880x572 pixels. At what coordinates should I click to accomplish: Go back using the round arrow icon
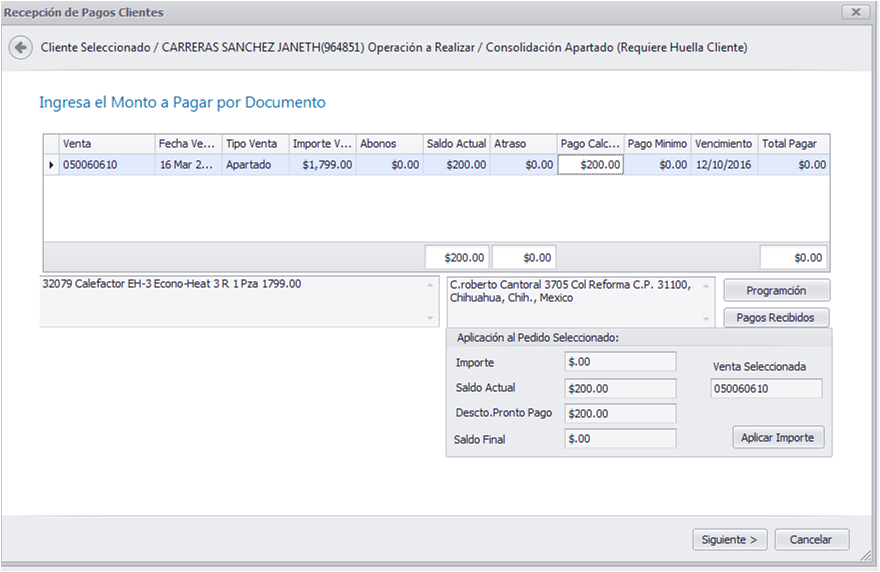point(21,48)
